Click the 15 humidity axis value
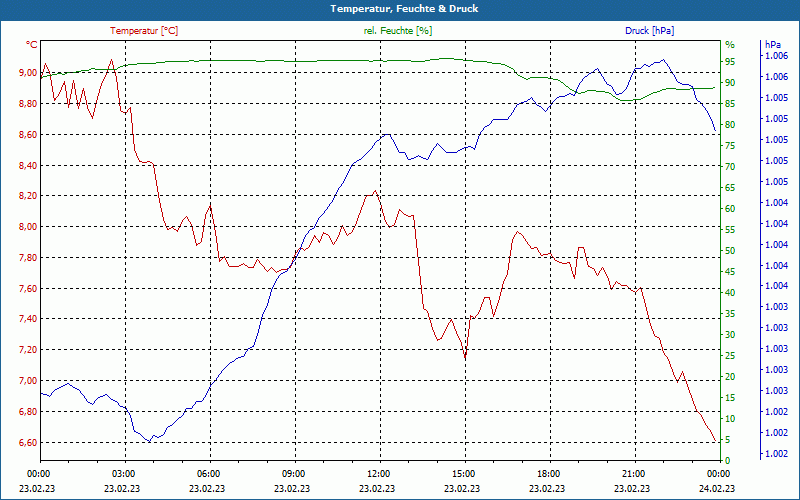This screenshot has width=800, height=500. click(730, 397)
